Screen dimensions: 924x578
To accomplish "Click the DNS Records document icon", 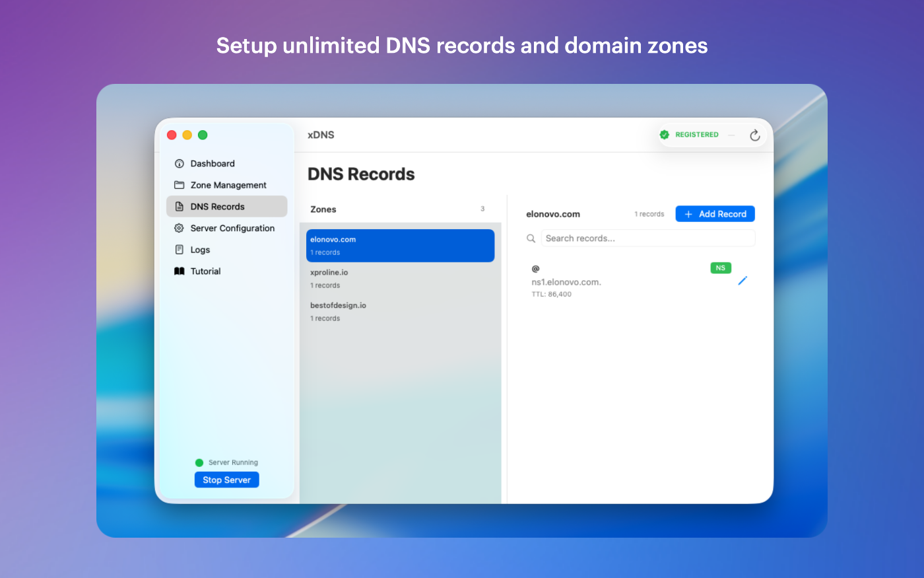I will coord(179,207).
